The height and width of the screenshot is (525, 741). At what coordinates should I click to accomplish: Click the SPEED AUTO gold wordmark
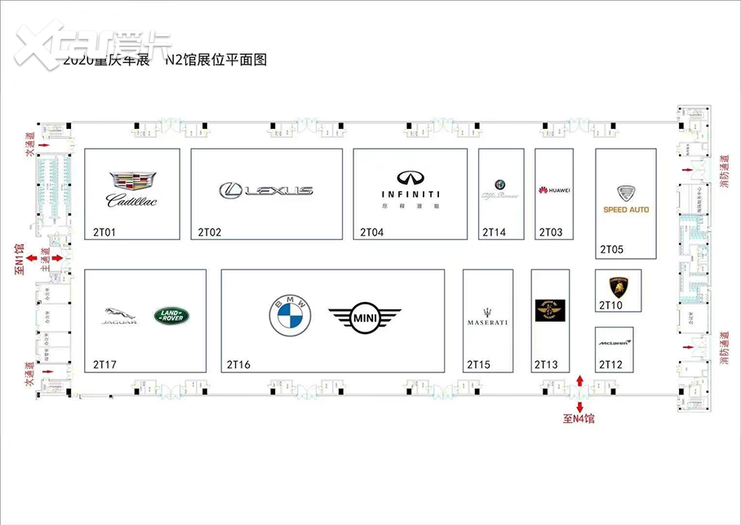coord(626,209)
